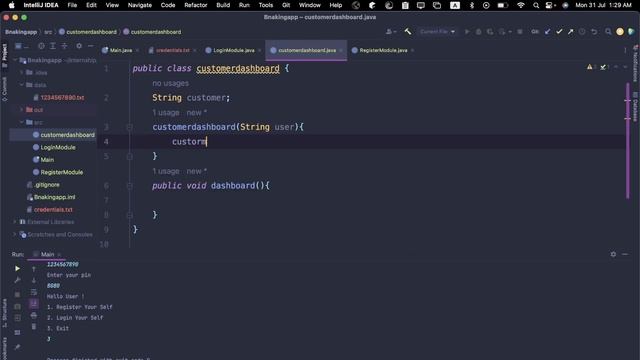Screen dimensions: 640x360
Task: Click the Stop square in Run panel
Action: click(x=17, y=294)
